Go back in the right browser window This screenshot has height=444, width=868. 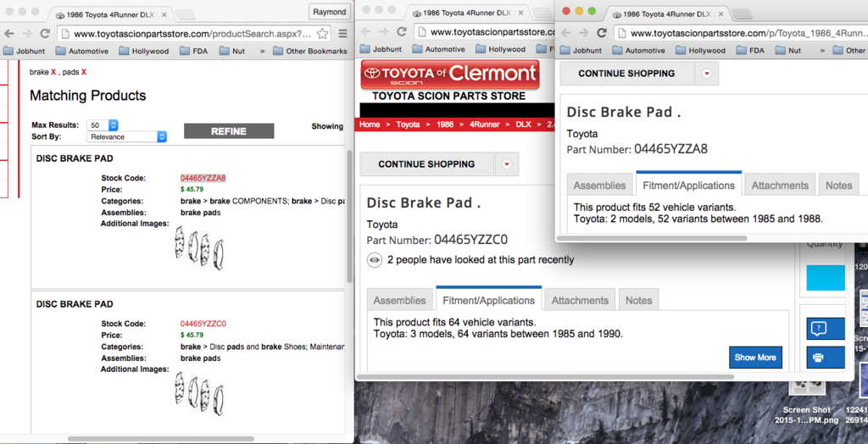click(x=565, y=33)
